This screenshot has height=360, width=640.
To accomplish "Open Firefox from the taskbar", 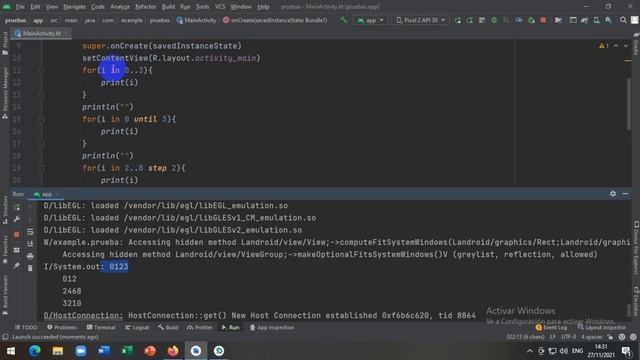I will tap(173, 351).
